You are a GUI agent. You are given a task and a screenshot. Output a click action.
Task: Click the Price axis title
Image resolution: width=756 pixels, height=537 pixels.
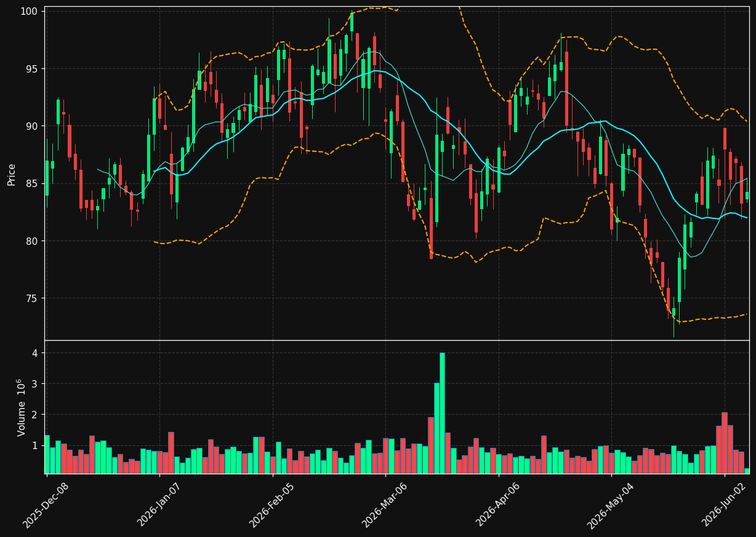[12, 174]
